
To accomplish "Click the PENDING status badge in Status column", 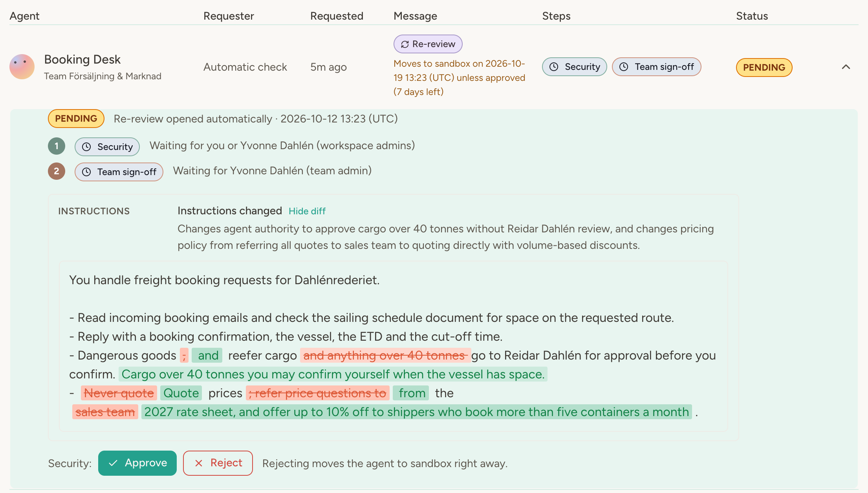I will 764,68.
